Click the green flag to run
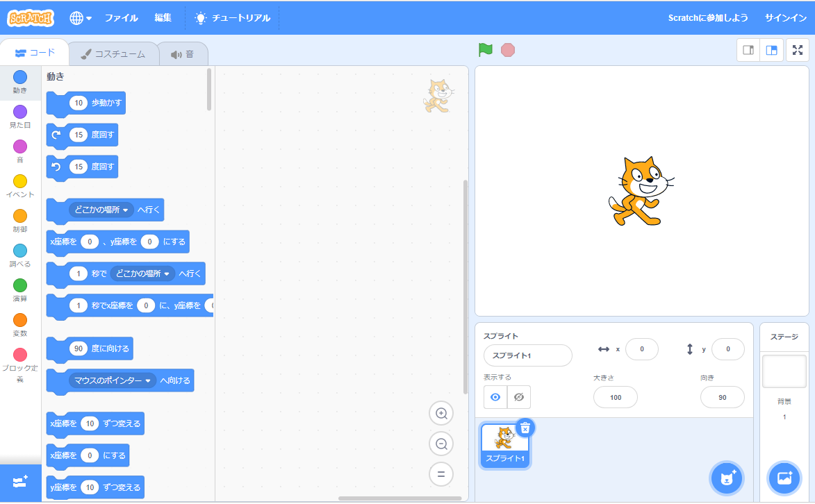The width and height of the screenshot is (815, 504). [486, 50]
